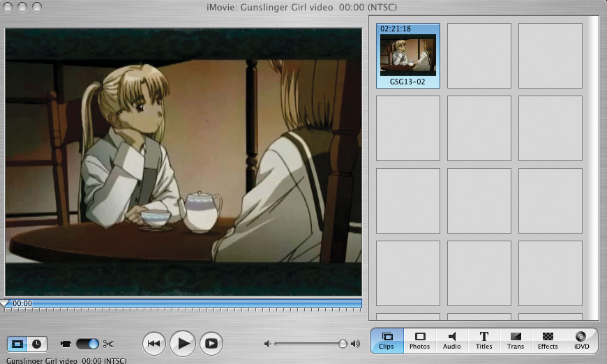The height and width of the screenshot is (364, 607).
Task: Click the GSG13-02 clip name label
Action: click(407, 82)
